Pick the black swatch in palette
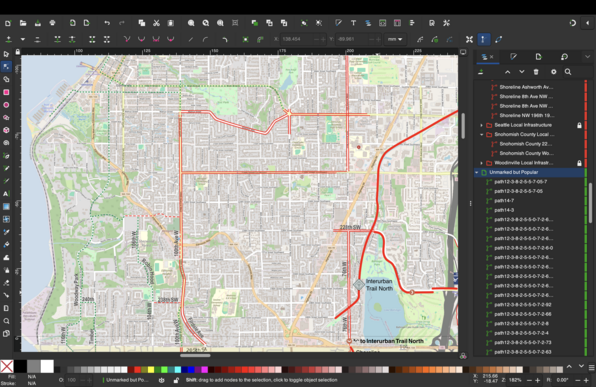This screenshot has width=596, height=387. point(20,366)
